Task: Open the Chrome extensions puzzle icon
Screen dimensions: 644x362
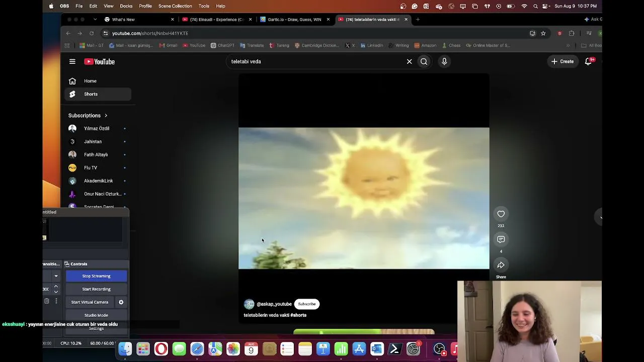Action: [572, 33]
